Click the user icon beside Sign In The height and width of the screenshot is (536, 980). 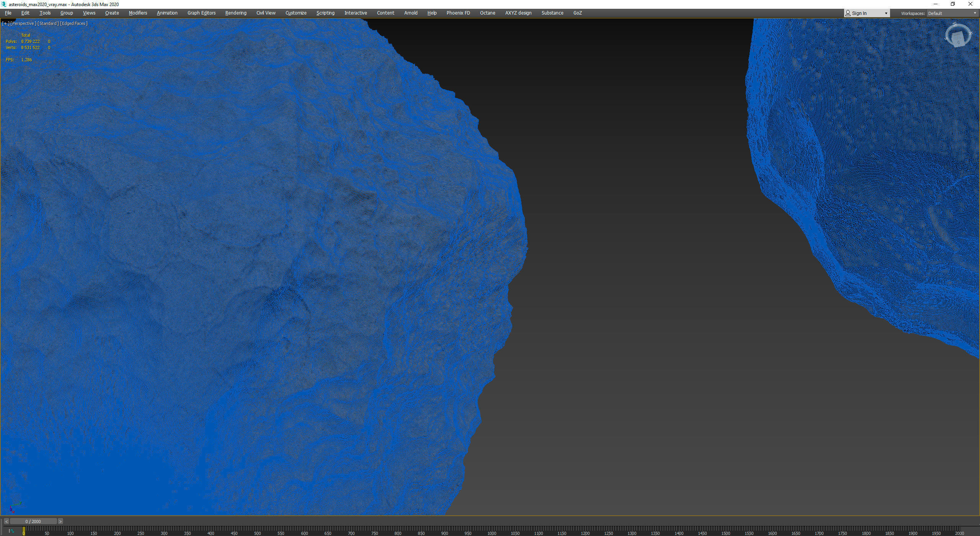pos(848,13)
